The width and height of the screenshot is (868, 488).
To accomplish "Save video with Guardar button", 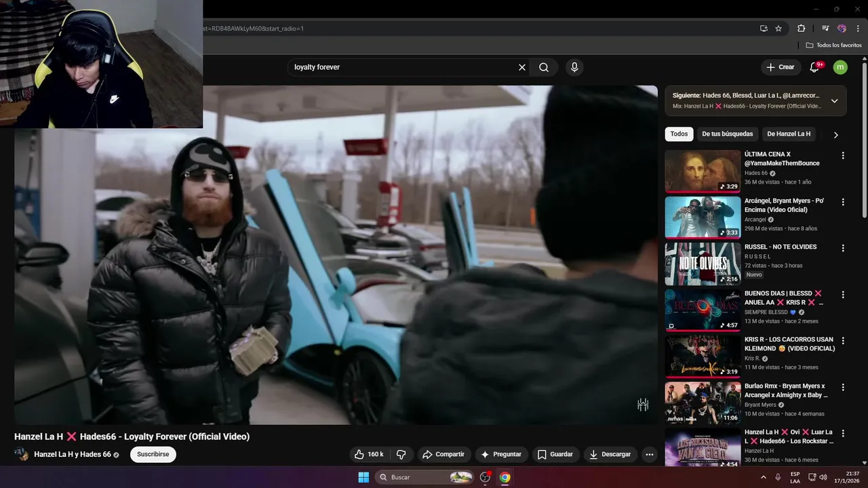I will (x=555, y=454).
